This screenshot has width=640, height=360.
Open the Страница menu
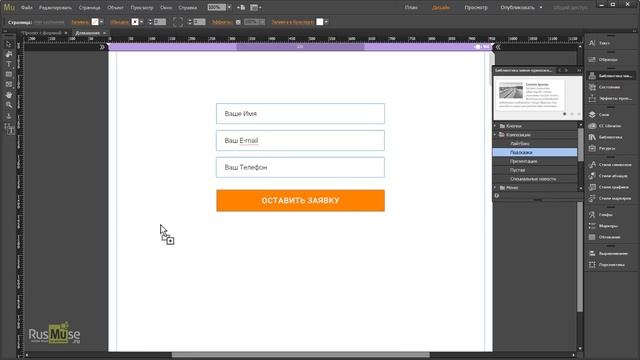(89, 7)
